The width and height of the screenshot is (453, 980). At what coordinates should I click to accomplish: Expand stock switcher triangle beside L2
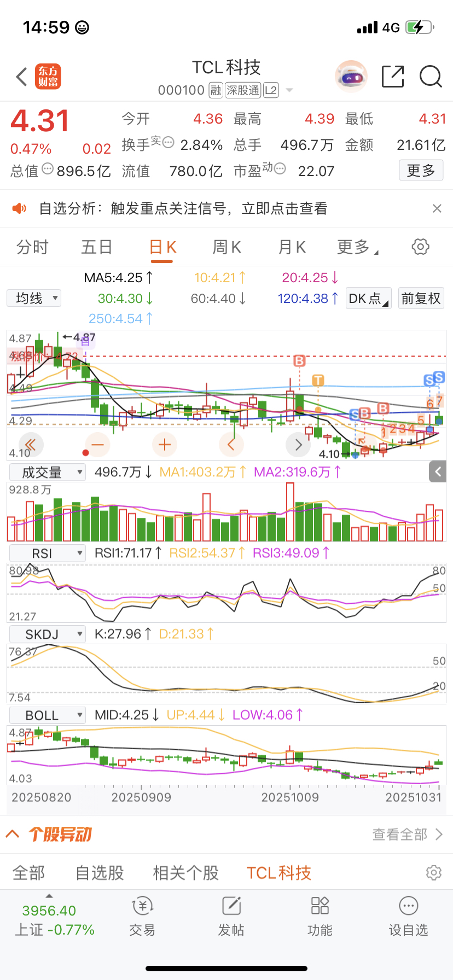click(x=289, y=90)
